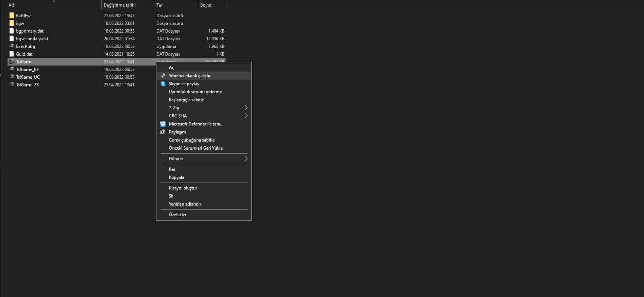Click the iigw folder icon
644x297 pixels.
[x=12, y=23]
